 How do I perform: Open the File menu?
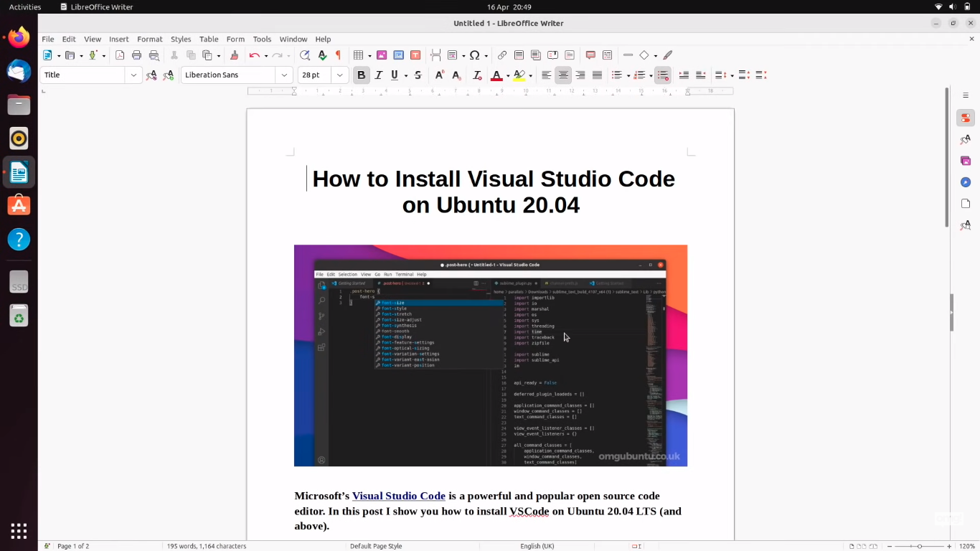coord(47,39)
